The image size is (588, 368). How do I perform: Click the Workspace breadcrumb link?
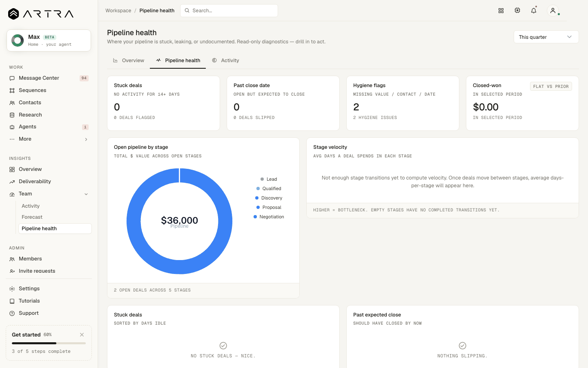point(118,11)
